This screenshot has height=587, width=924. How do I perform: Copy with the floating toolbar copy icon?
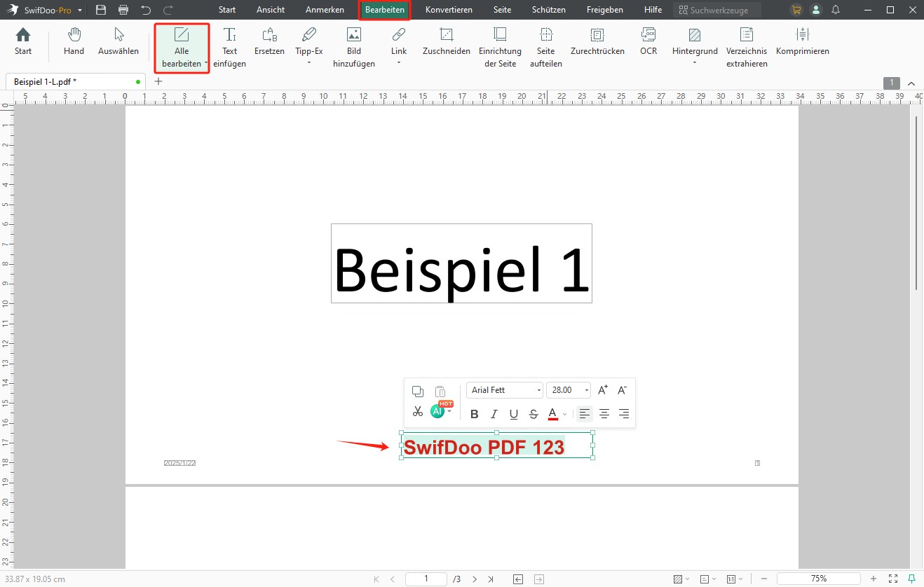pos(417,391)
